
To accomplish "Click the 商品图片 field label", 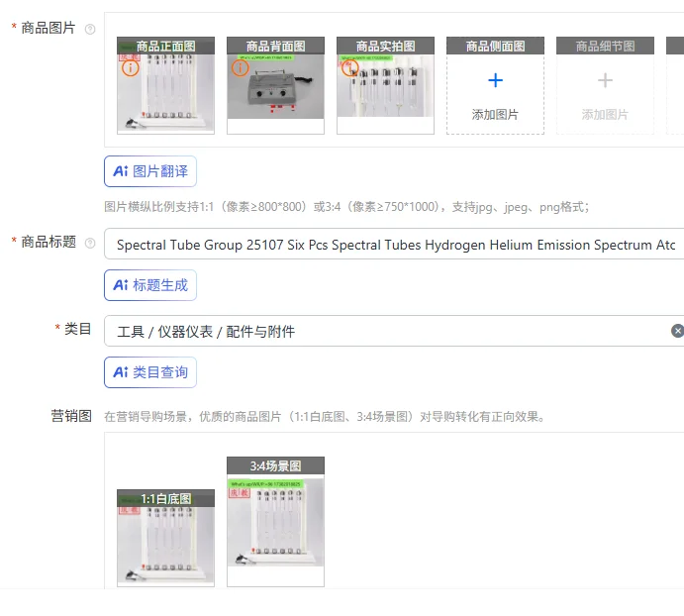I will [x=48, y=28].
